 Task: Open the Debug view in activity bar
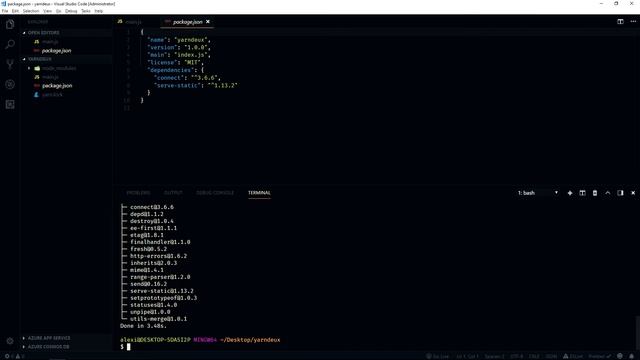tap(10, 84)
